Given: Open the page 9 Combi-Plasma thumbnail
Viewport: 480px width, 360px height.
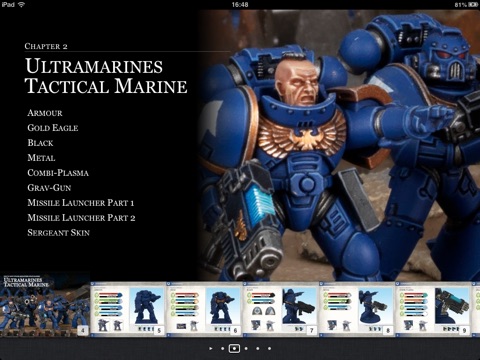Looking at the screenshot, I should tap(433, 309).
